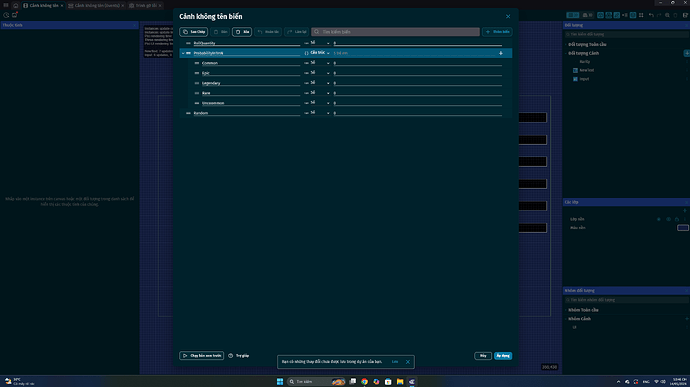Image resolution: width=690 pixels, height=387 pixels.
Task: Open the GDevelop icon in the taskbar
Action: pyautogui.click(x=412, y=382)
